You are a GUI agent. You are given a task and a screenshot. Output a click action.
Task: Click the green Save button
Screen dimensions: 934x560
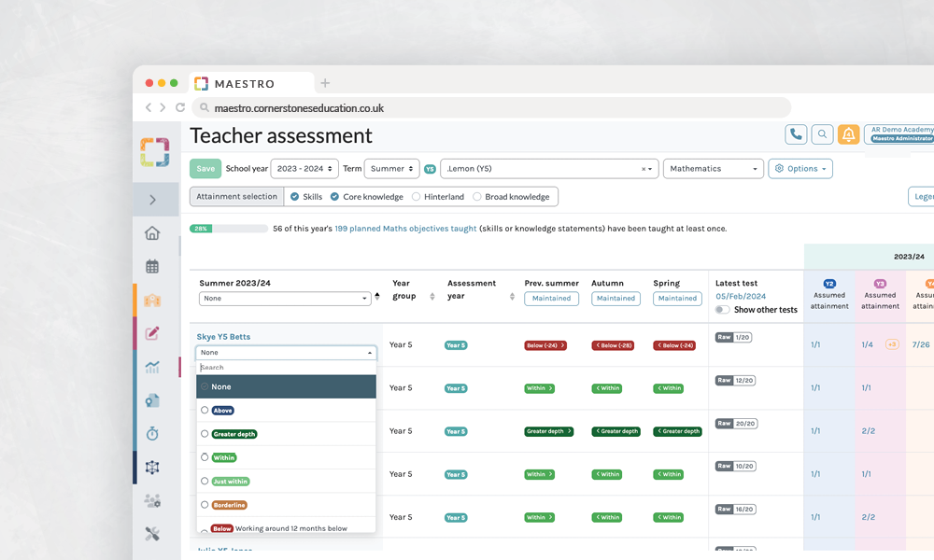pos(205,169)
